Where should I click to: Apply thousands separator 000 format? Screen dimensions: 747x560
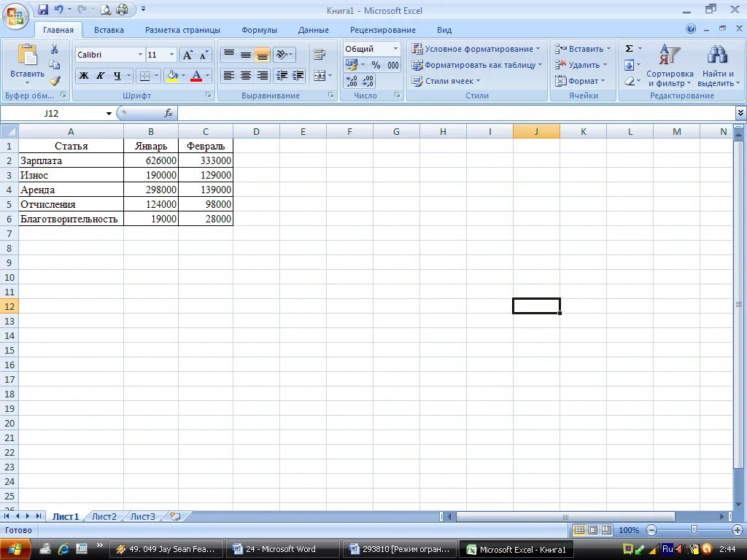393,65
